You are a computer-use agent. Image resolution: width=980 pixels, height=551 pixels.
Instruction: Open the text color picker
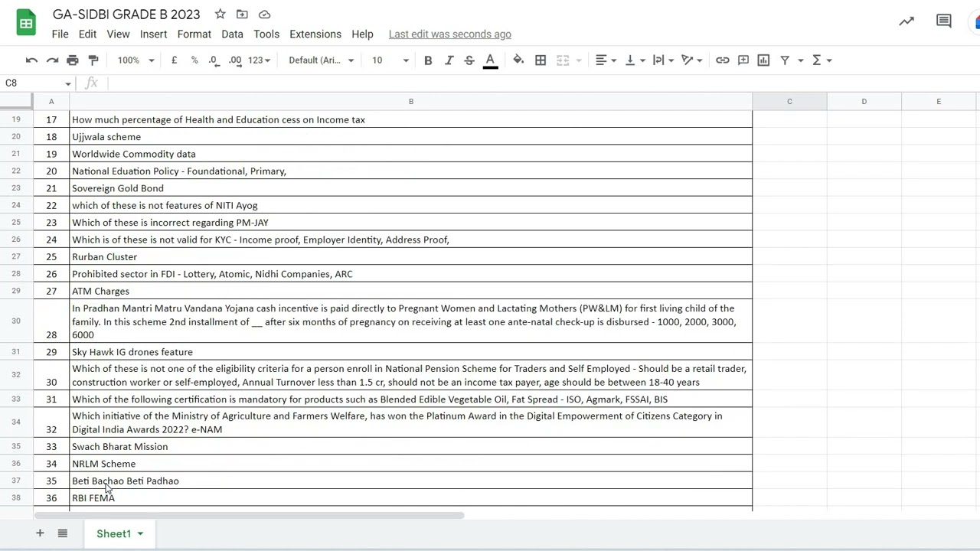pos(491,60)
